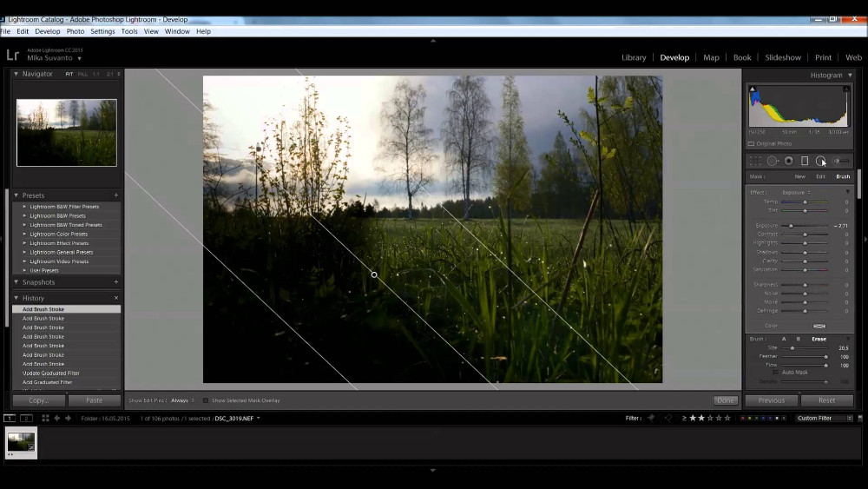Open grid view from filmstrip toolbar
868x489 pixels.
click(45, 418)
